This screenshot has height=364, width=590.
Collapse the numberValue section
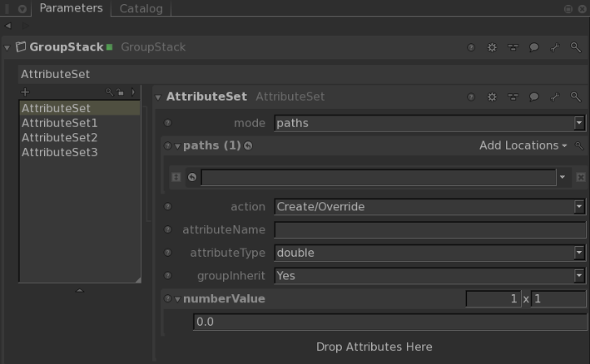[x=177, y=299]
